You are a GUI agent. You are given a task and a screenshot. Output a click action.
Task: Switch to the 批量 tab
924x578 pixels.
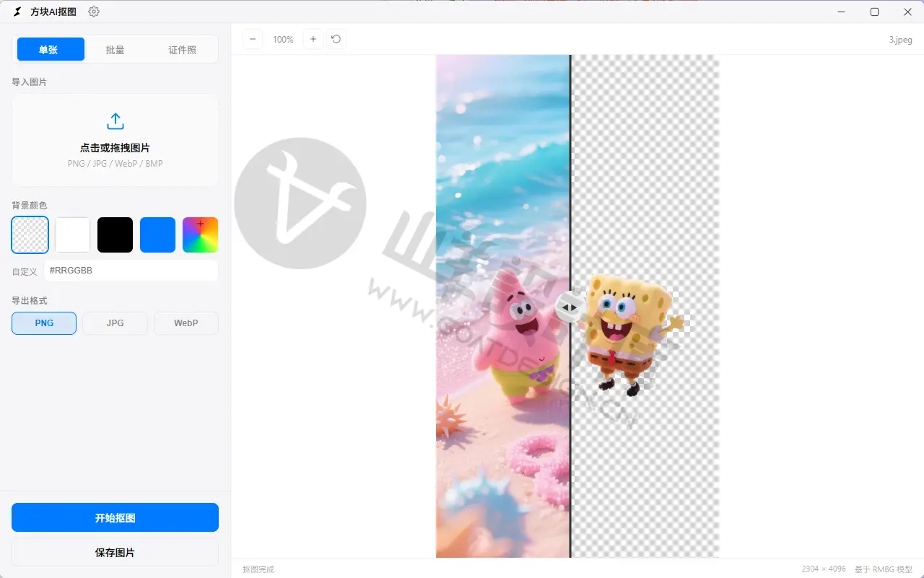click(115, 50)
